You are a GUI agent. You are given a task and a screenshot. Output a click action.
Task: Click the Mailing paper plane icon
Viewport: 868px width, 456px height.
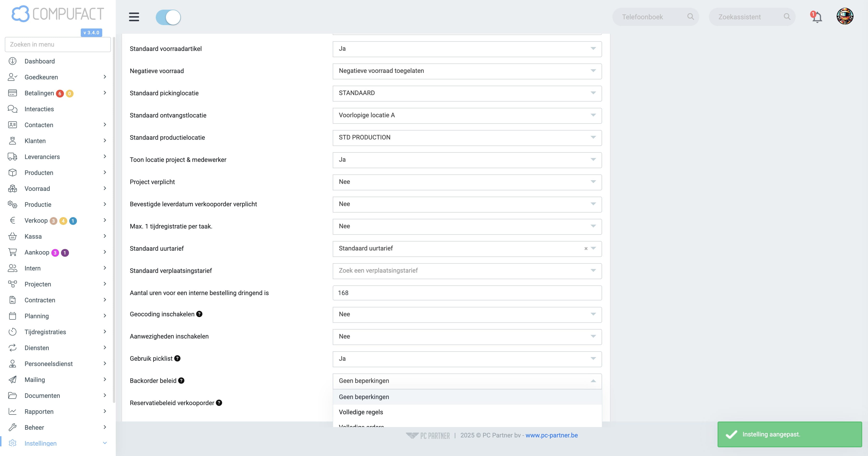point(13,380)
